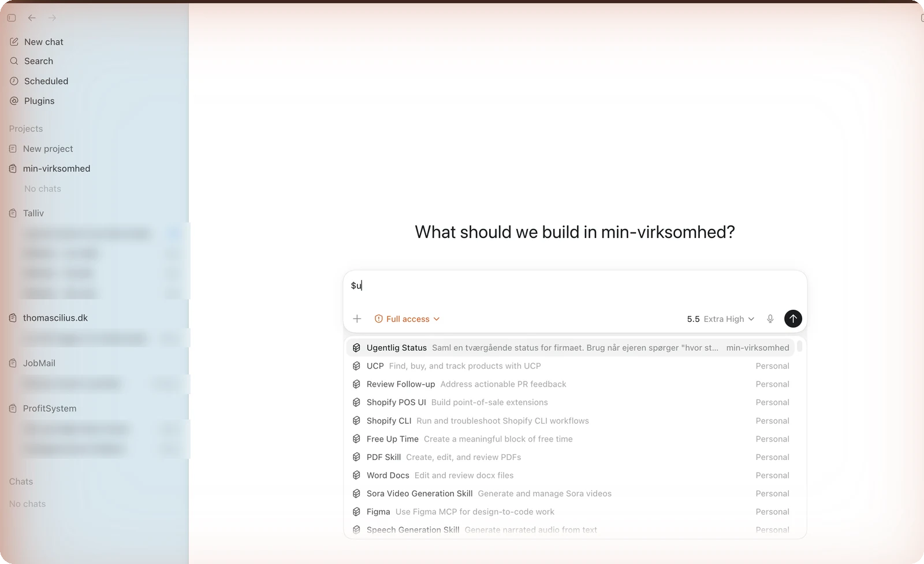Click the Full access warning icon
This screenshot has width=924, height=564.
click(379, 319)
